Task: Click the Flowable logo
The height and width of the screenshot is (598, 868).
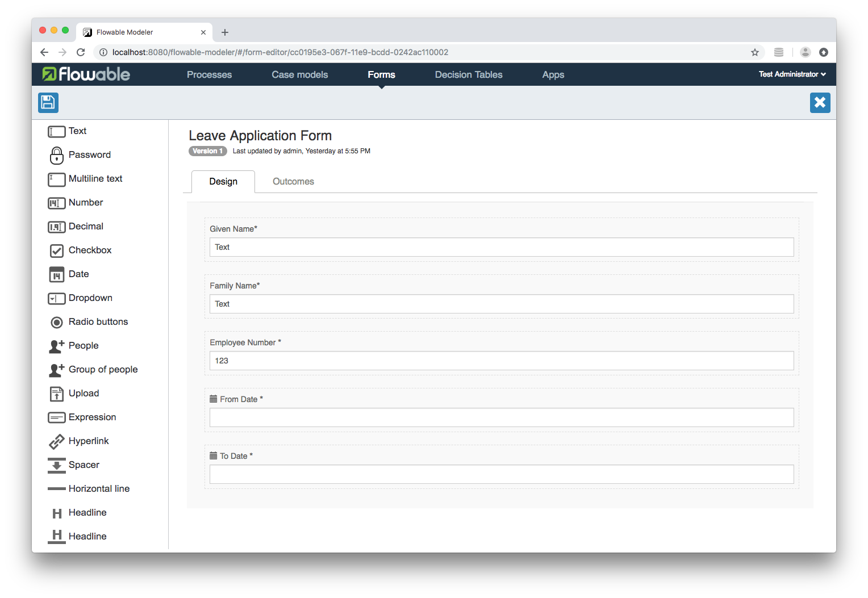Action: [86, 74]
